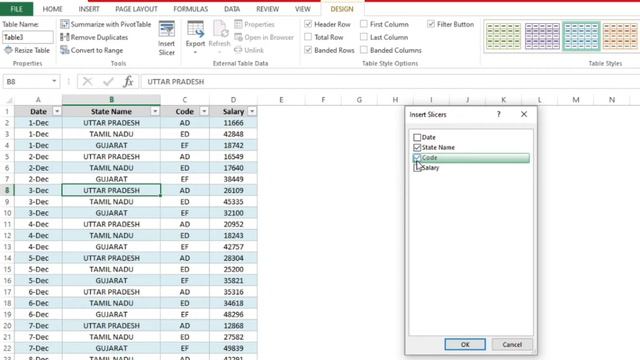Expand the Name Box dropdown arrow
The height and width of the screenshot is (360, 640).
tap(54, 82)
